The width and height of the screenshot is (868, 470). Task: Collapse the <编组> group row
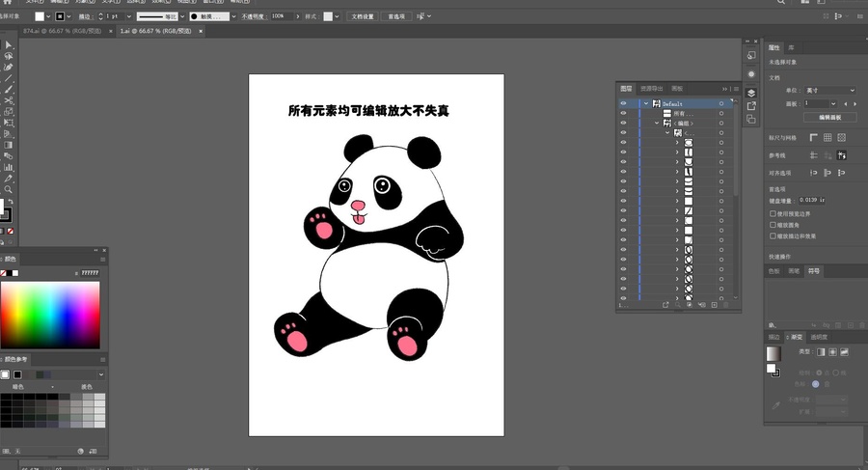pyautogui.click(x=657, y=123)
